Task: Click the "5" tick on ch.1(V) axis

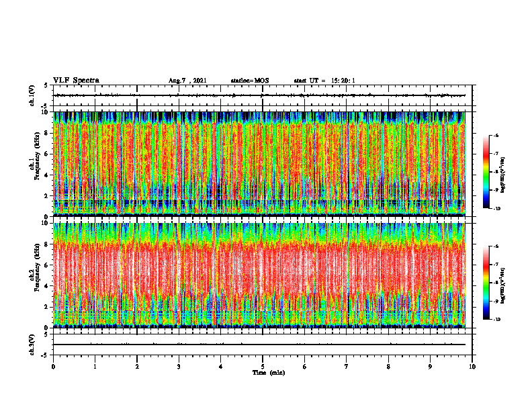Action: [x=46, y=86]
